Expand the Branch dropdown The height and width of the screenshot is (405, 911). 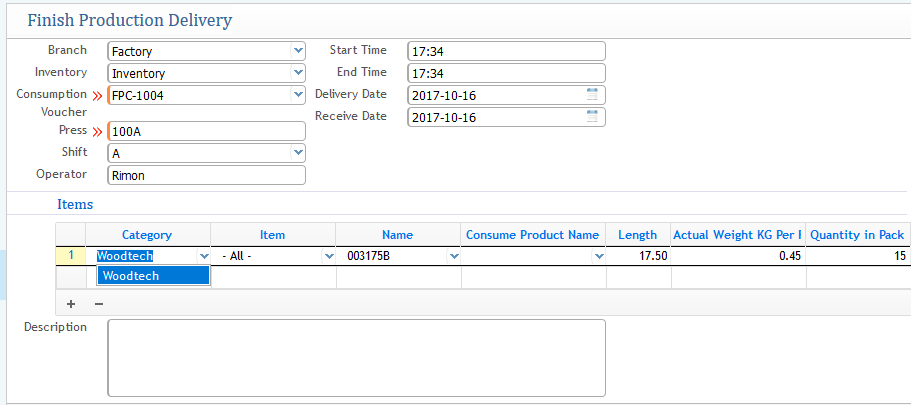tap(297, 50)
